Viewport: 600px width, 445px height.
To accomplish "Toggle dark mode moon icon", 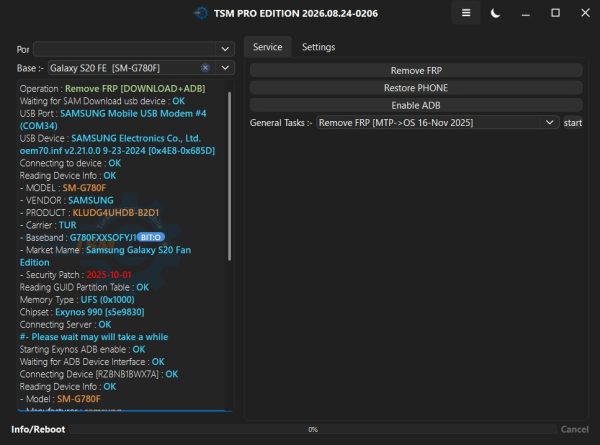I will [495, 13].
